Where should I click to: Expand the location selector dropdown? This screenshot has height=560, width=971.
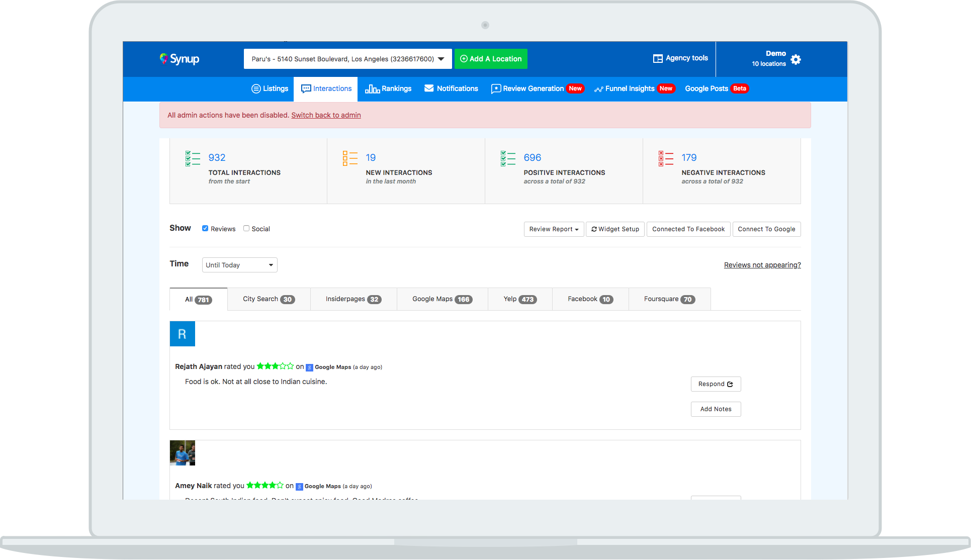441,59
